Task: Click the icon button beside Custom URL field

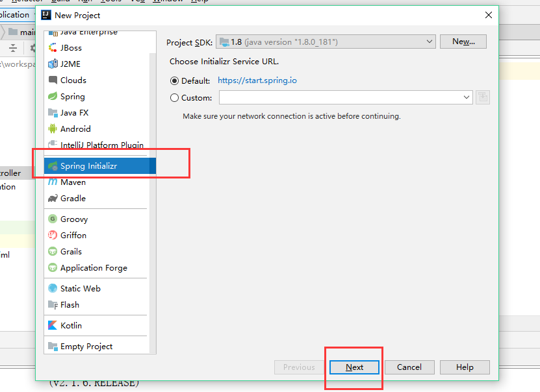Action: pos(482,97)
